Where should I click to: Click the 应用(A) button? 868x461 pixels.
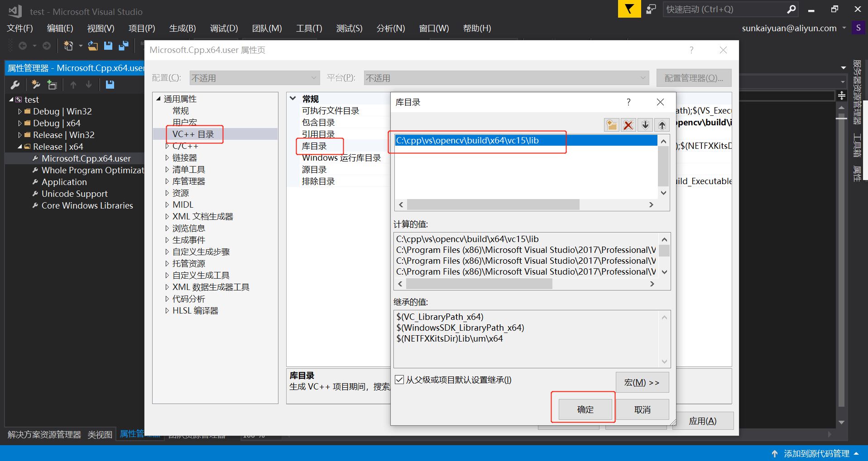[702, 421]
